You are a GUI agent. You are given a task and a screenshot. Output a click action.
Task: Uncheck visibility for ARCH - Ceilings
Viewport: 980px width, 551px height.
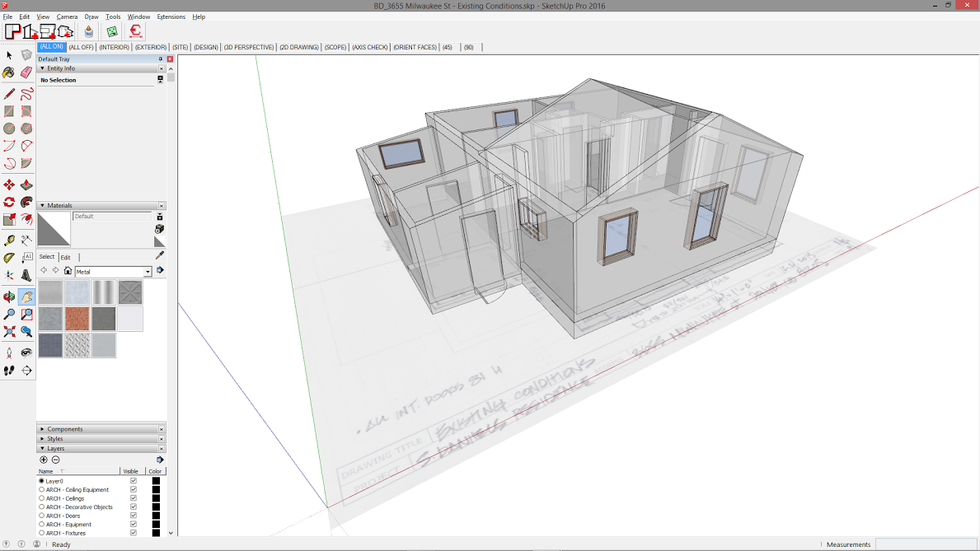coord(134,498)
